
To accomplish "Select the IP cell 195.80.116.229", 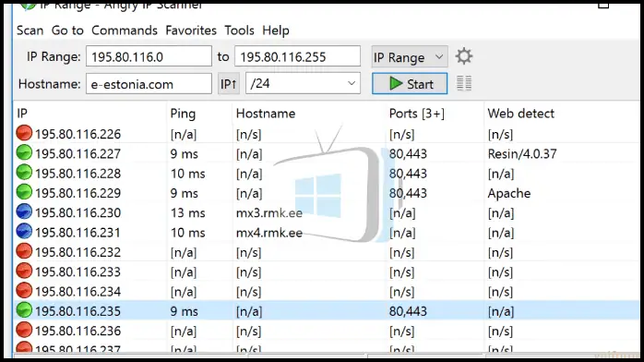I will [x=78, y=193].
